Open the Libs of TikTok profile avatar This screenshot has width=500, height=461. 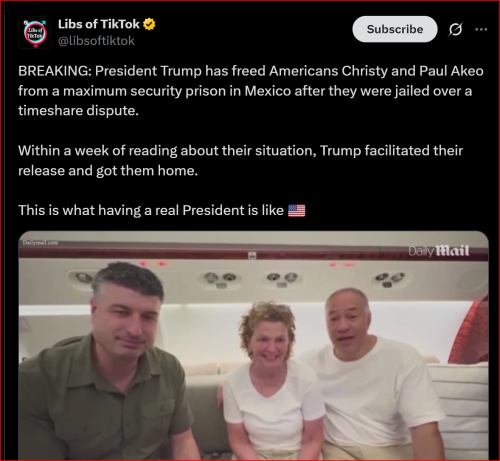[35, 33]
